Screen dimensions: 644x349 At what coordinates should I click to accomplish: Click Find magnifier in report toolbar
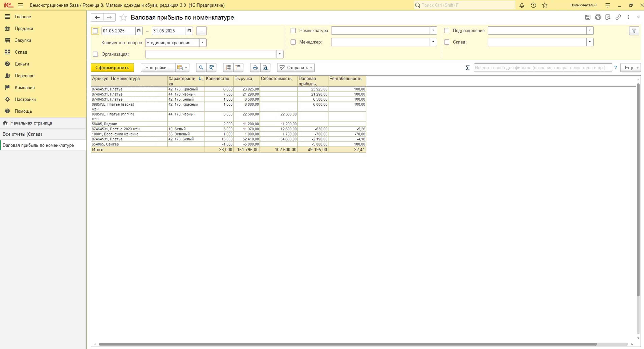[x=201, y=68]
